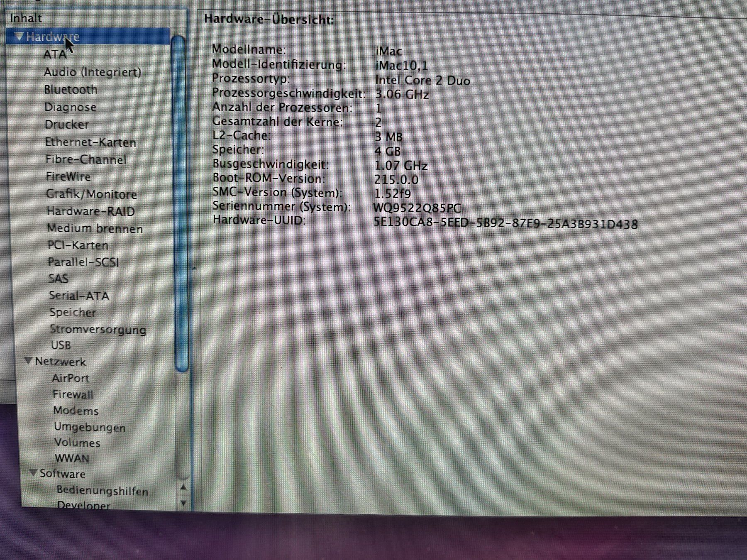Select Volumes under Netzwerk
Image resolution: width=747 pixels, height=560 pixels.
(x=78, y=443)
